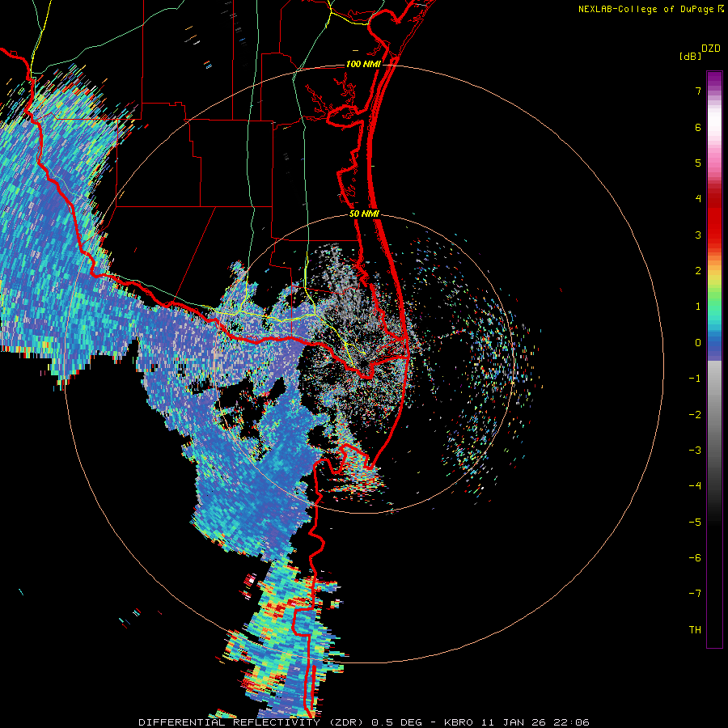This screenshot has height=728, width=728.
Task: Click the 50 NMI range ring label
Action: [x=365, y=214]
